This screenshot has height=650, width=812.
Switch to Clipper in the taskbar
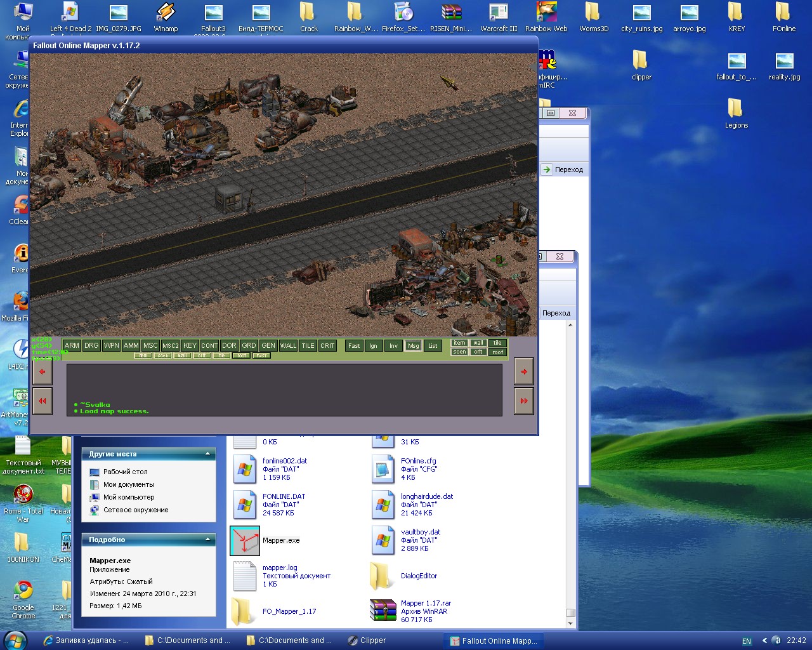tap(367, 640)
